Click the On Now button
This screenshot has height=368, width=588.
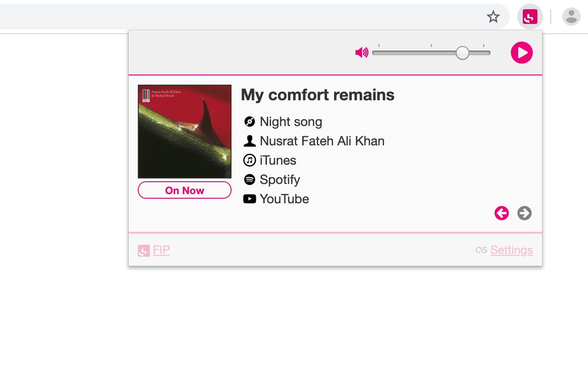185,190
